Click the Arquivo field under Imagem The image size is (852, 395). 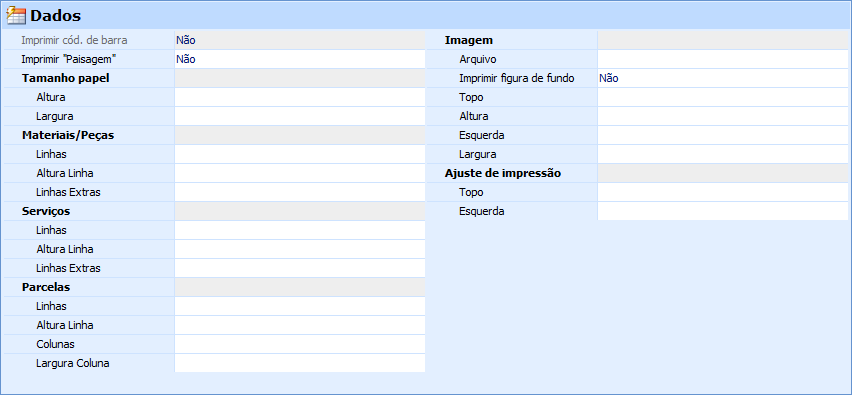[x=722, y=59]
